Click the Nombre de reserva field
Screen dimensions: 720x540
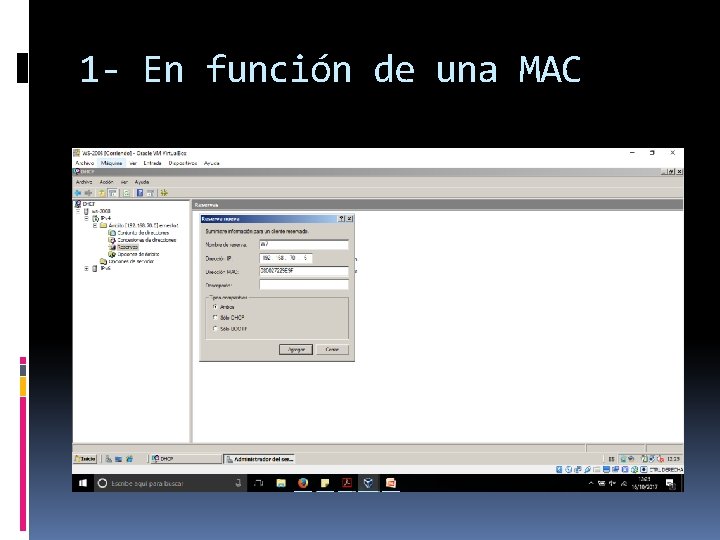pos(304,245)
